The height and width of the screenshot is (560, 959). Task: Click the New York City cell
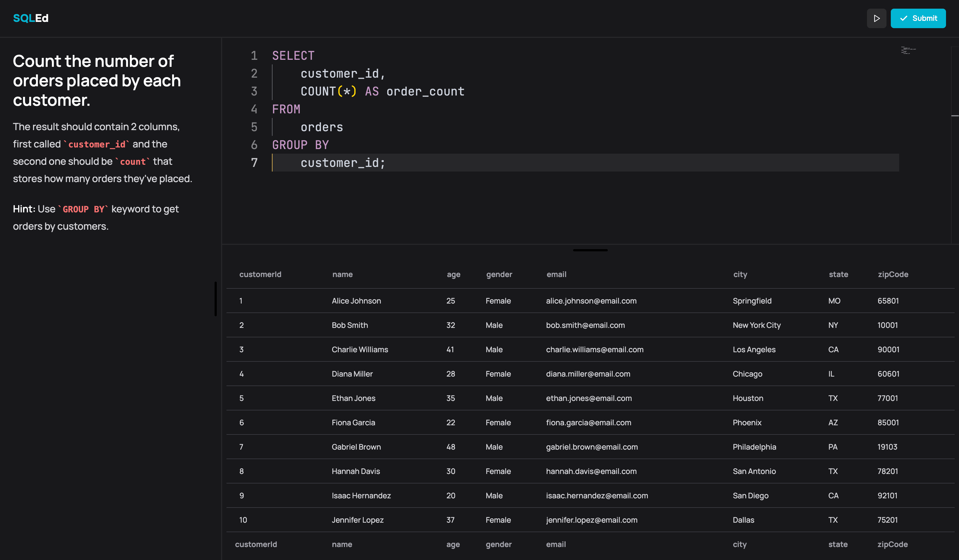[757, 325]
